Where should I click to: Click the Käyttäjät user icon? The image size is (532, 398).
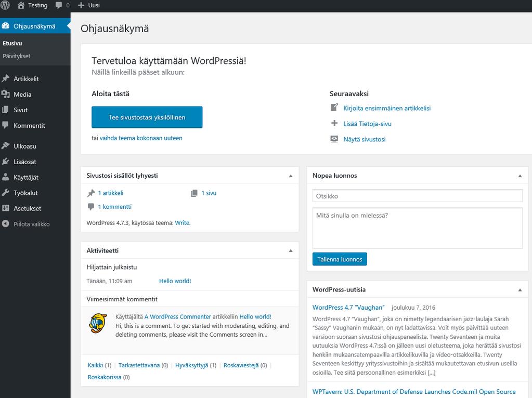tap(5, 177)
